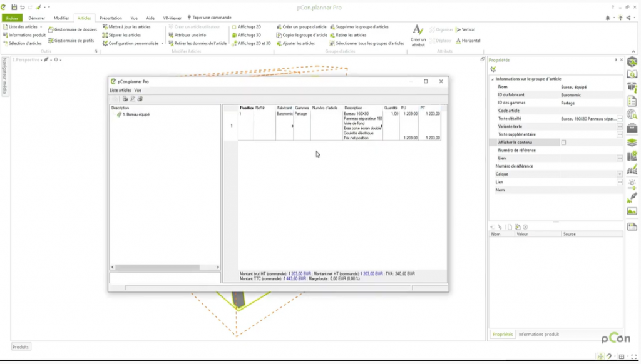Click the help question mark icon
Screen dimensions: 641x364
click(x=612, y=8)
